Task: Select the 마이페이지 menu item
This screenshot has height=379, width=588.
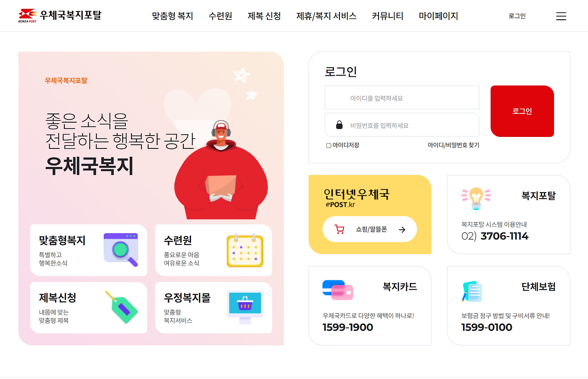Action: pyautogui.click(x=439, y=16)
